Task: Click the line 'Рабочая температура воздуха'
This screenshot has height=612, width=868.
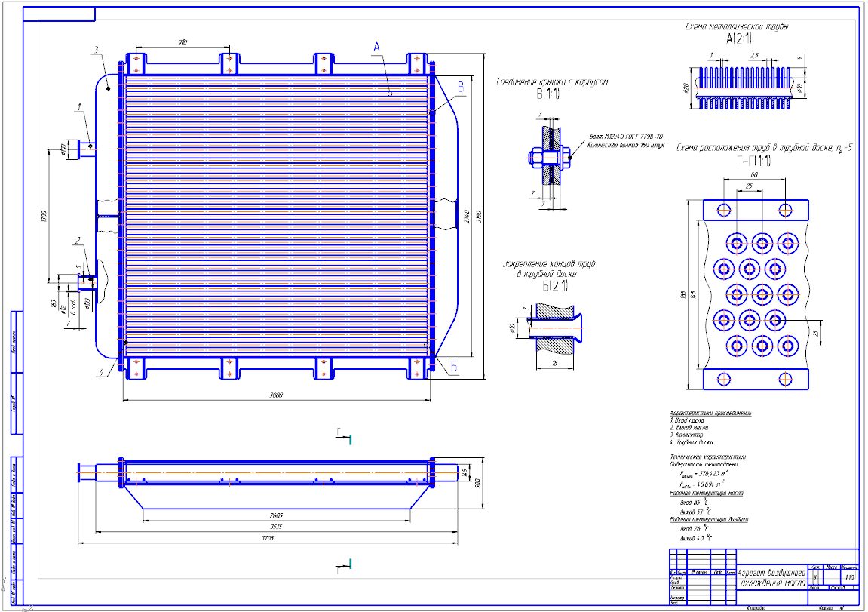Action: click(709, 520)
